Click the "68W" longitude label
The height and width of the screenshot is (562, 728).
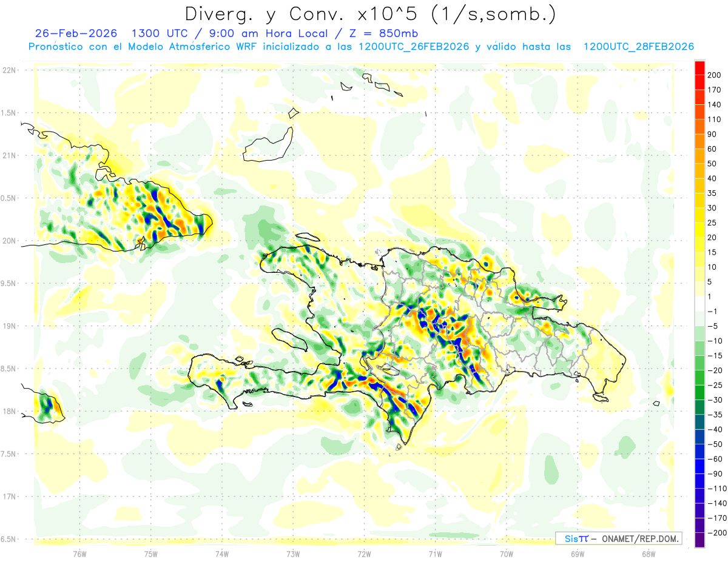tap(648, 554)
